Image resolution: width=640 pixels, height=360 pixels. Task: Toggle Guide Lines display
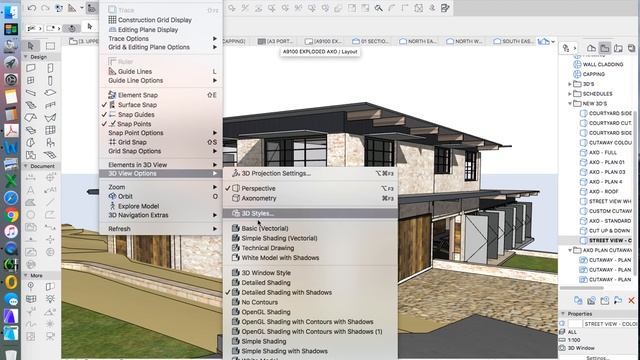coord(161,71)
